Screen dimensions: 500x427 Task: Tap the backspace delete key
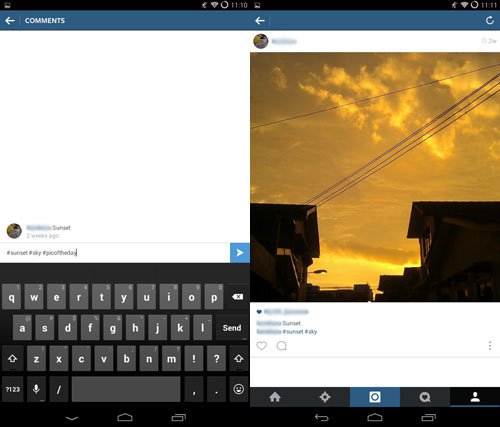coord(238,297)
